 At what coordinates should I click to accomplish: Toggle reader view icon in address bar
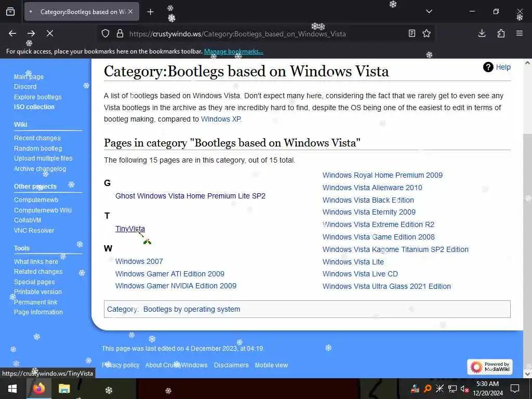[x=412, y=33]
